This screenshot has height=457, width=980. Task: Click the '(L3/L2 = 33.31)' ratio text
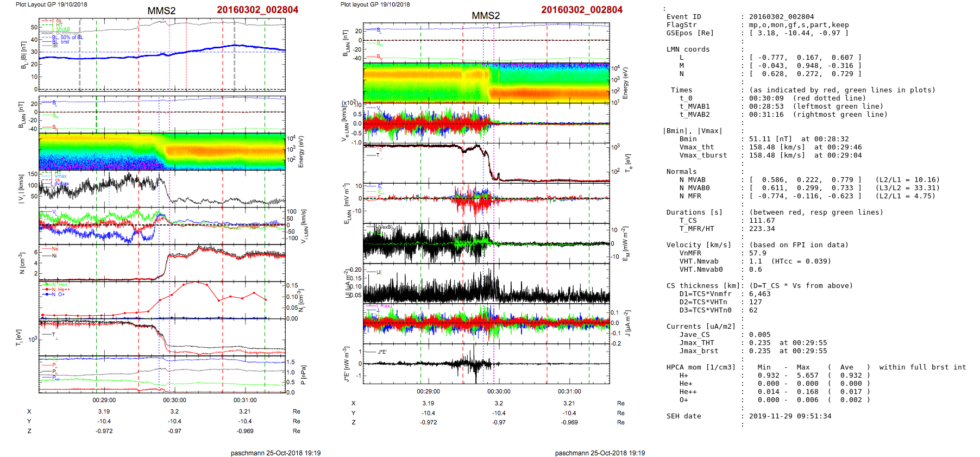tap(907, 188)
